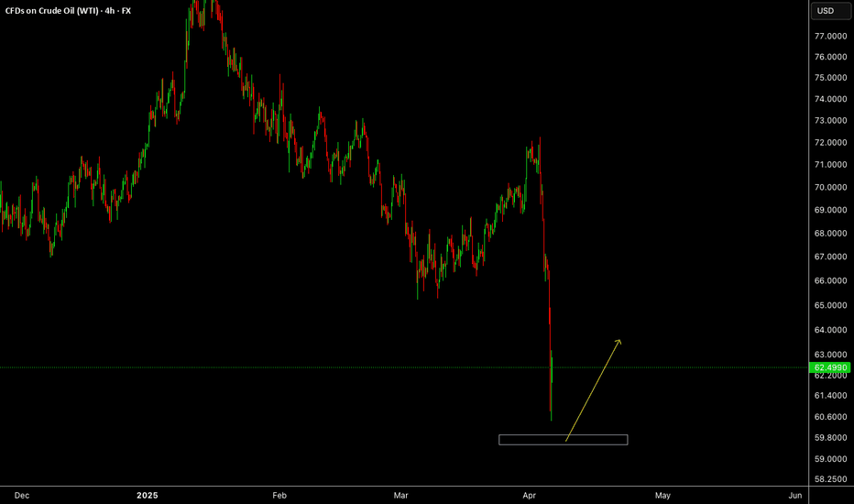
Task: Click the 58.2500 price axis label
Action: (830, 479)
